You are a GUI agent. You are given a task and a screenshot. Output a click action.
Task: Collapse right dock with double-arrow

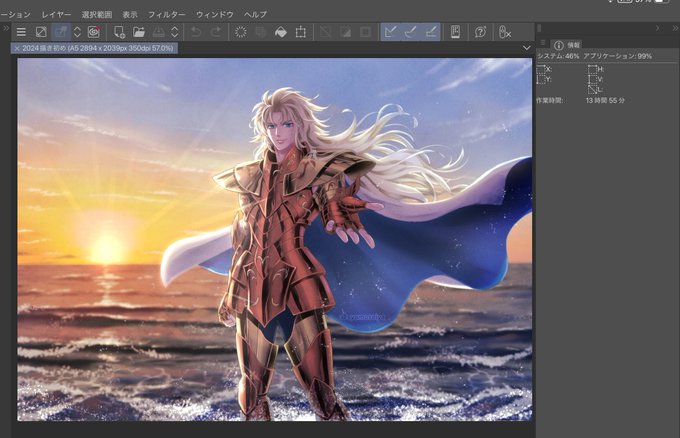click(x=675, y=28)
